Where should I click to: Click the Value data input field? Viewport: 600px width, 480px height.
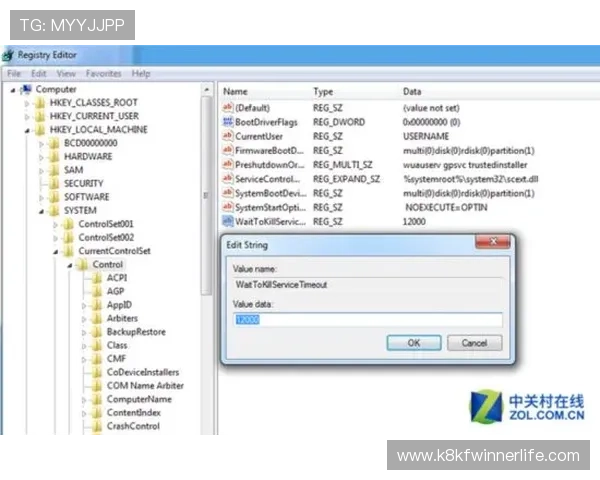click(x=367, y=320)
